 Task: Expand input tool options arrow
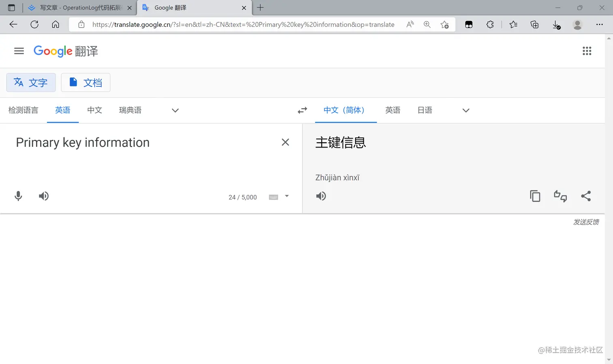(x=287, y=196)
